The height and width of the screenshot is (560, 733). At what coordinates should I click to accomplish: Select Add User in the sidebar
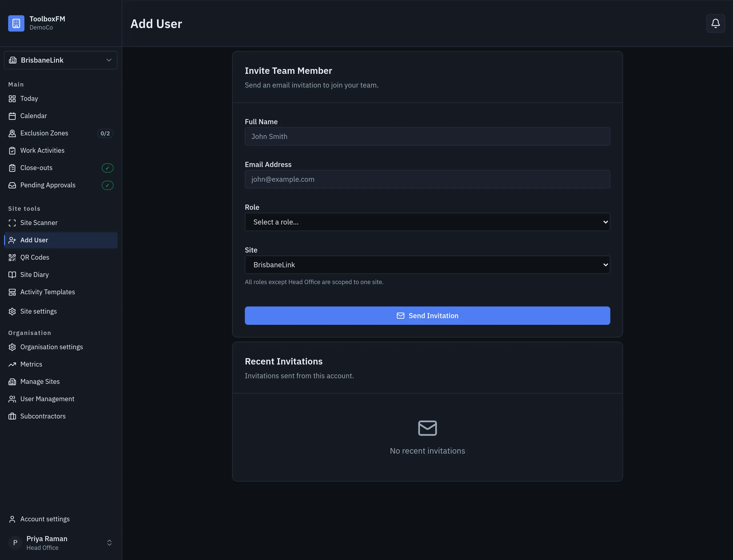[61, 240]
